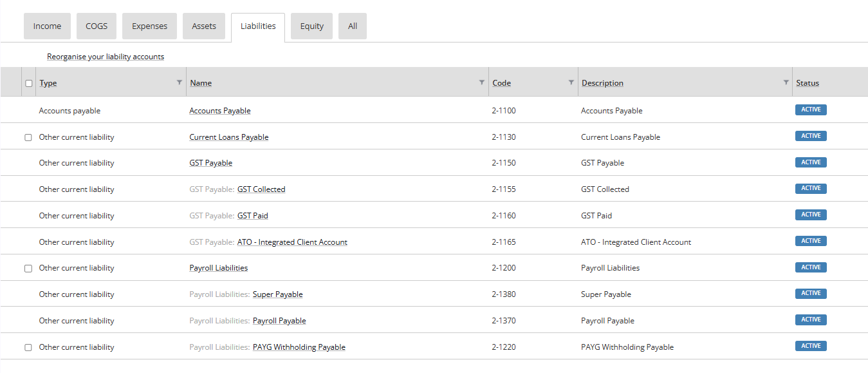Click code 2-1370 cell

click(x=504, y=321)
